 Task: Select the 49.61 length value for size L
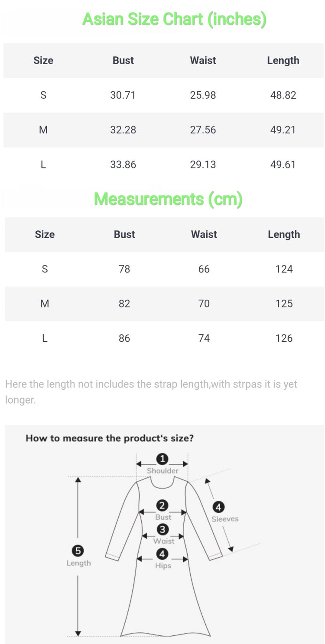point(283,165)
